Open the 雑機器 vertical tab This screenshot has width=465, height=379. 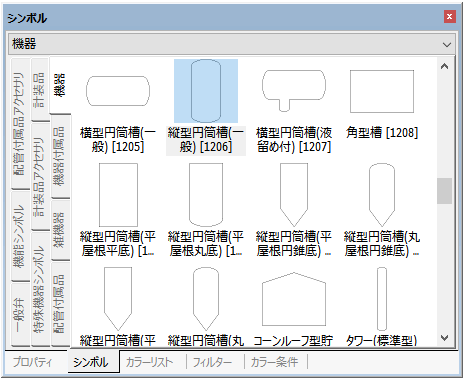tap(60, 230)
